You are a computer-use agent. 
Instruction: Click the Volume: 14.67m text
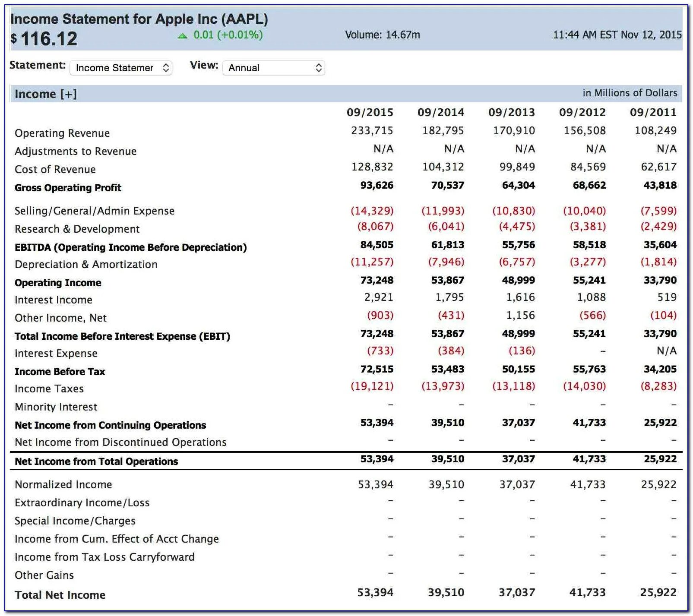(x=383, y=35)
